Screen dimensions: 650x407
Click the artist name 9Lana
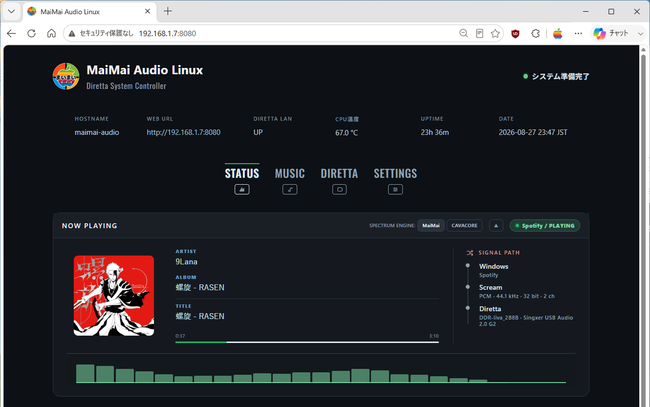point(187,262)
